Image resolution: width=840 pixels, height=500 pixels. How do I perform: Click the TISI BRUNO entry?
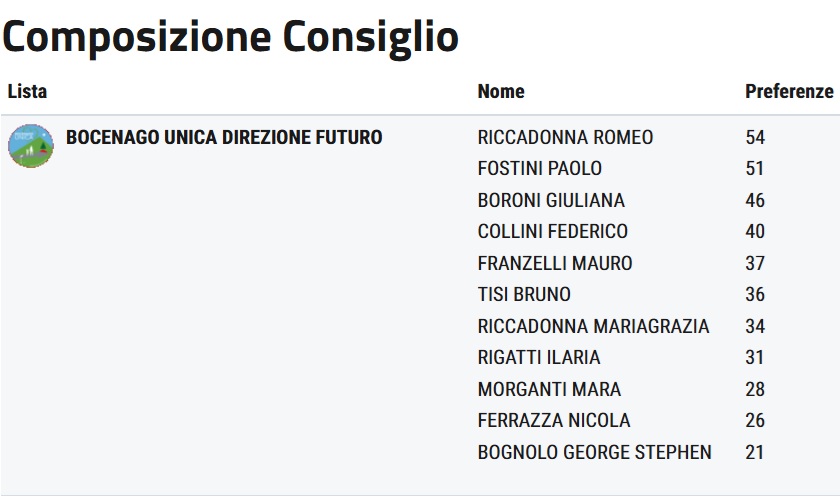(x=524, y=294)
